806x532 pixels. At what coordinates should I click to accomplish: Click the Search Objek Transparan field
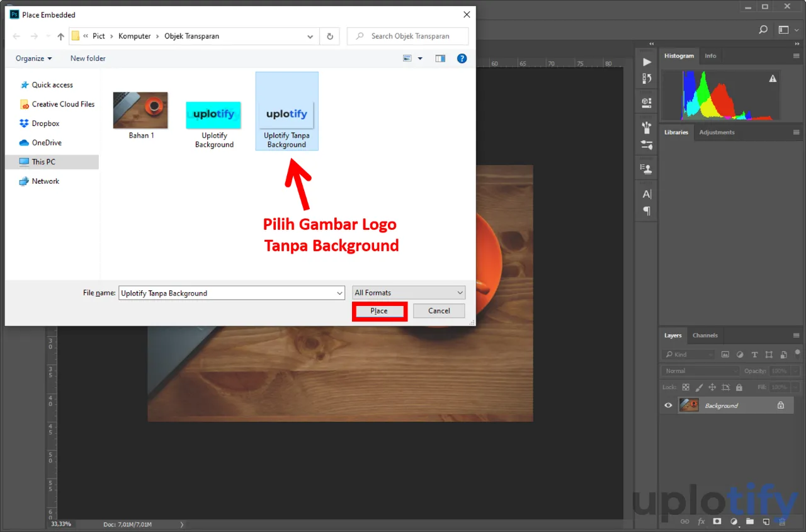point(407,37)
